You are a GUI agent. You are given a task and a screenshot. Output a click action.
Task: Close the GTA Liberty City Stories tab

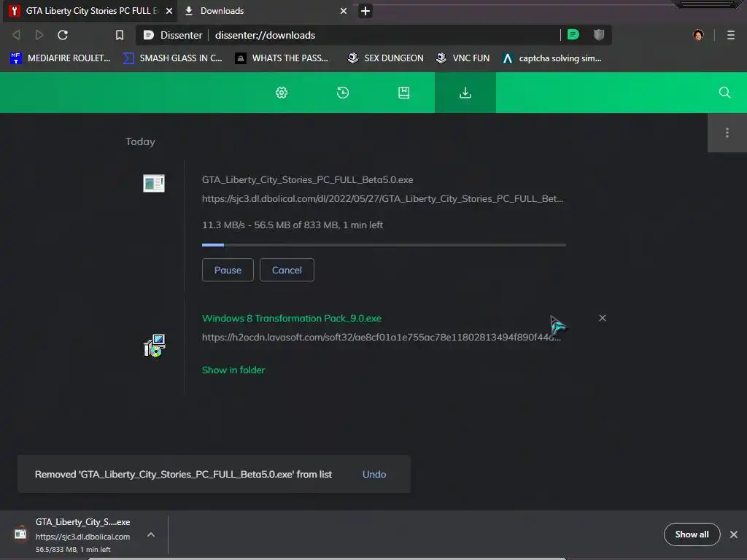[169, 10]
